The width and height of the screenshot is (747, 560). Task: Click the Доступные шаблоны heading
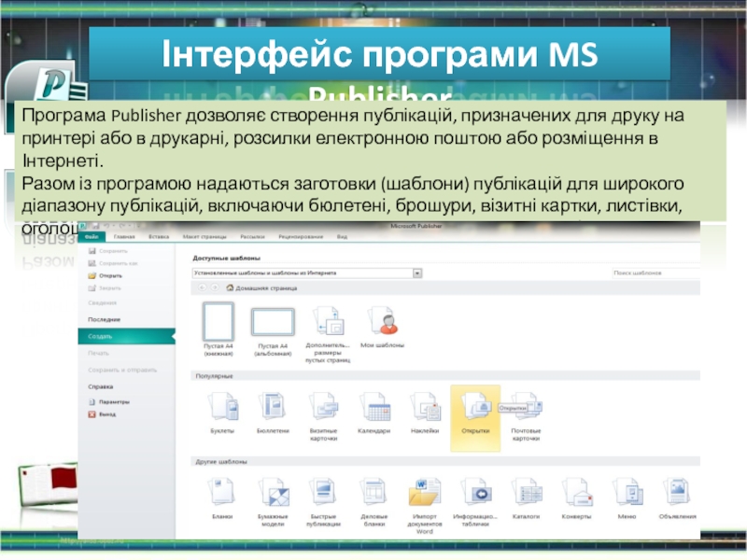226,259
